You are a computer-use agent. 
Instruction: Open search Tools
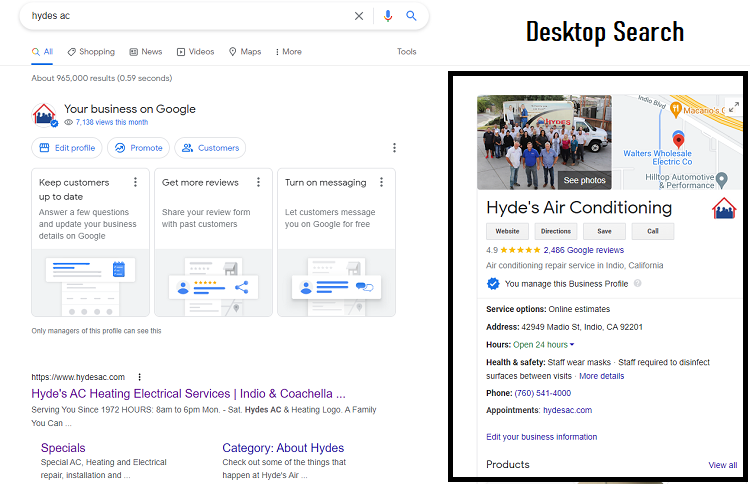(x=407, y=52)
